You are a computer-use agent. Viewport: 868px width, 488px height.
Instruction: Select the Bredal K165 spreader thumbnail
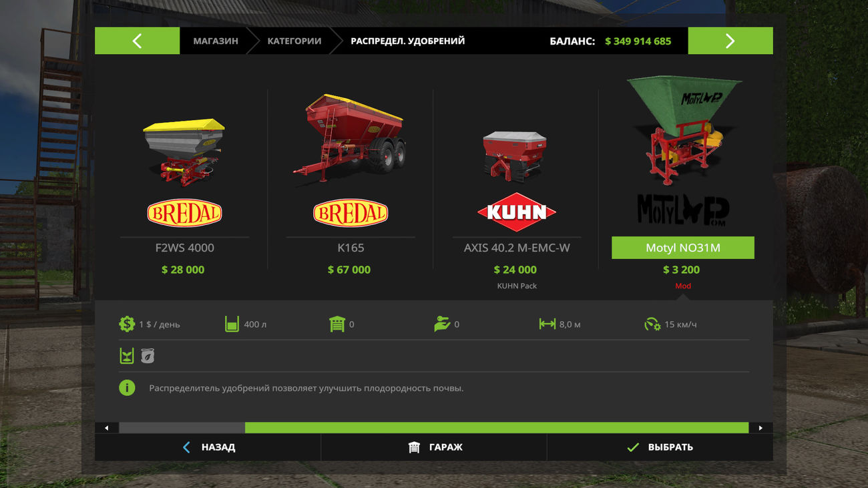point(349,139)
